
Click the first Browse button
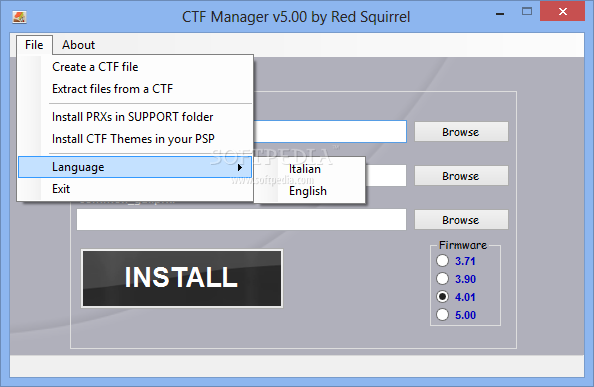461,132
